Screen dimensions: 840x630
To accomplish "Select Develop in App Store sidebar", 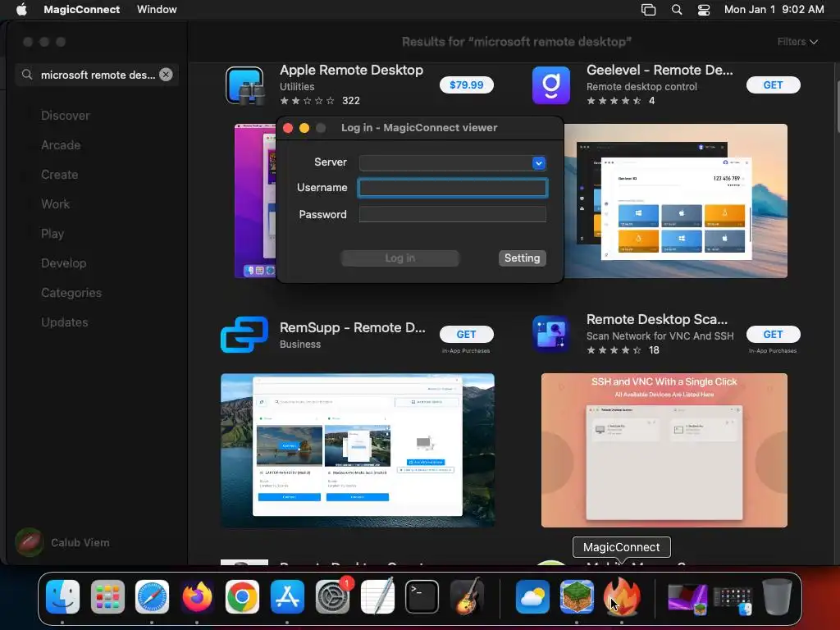I will click(x=64, y=263).
